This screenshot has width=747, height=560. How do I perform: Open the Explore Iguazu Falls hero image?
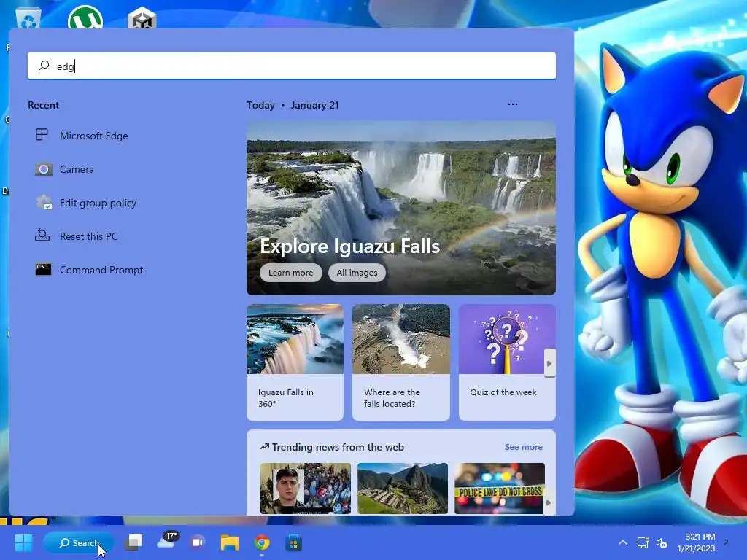tap(401, 208)
